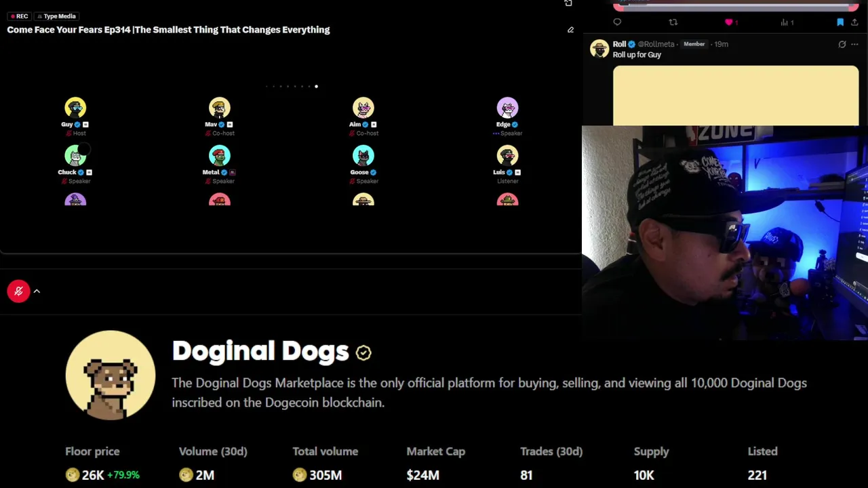Open Guy host avatar

coord(75,108)
